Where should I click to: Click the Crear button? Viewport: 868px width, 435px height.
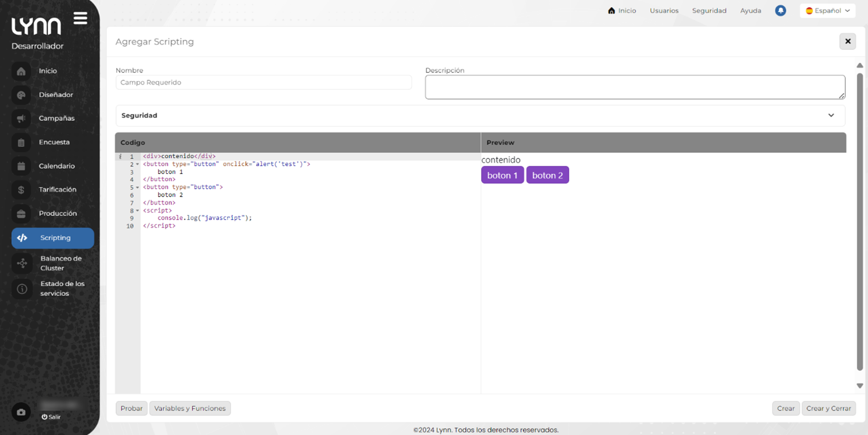click(786, 408)
